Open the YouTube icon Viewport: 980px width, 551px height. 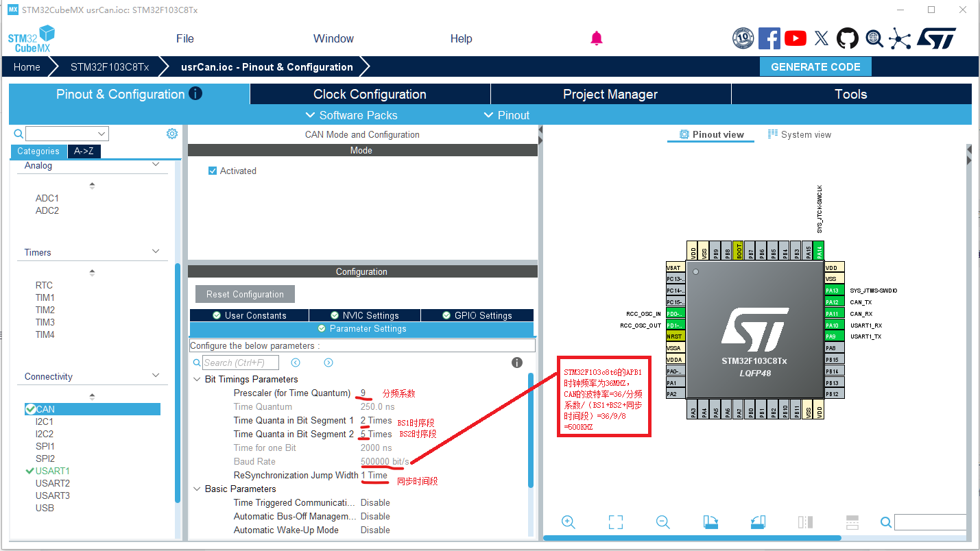pyautogui.click(x=796, y=38)
